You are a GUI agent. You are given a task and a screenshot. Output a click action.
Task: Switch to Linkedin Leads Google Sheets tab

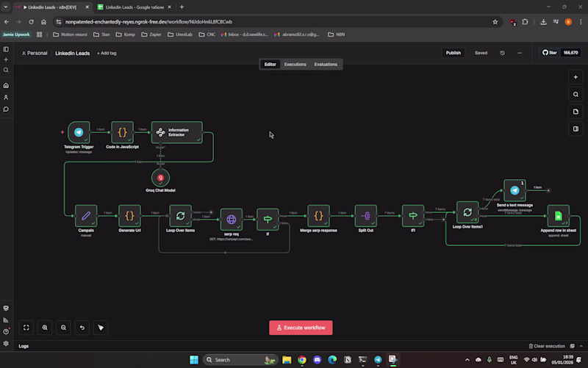(134, 7)
